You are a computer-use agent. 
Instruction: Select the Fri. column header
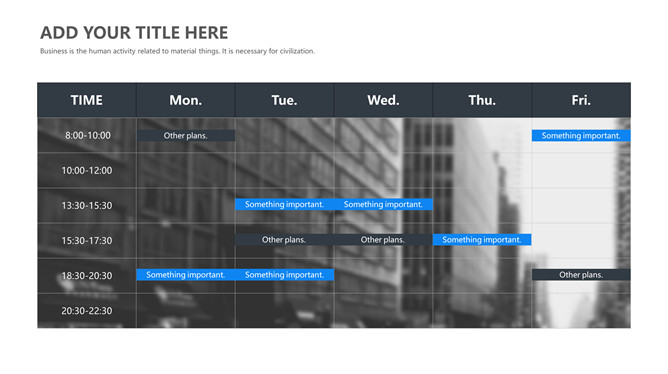[581, 100]
